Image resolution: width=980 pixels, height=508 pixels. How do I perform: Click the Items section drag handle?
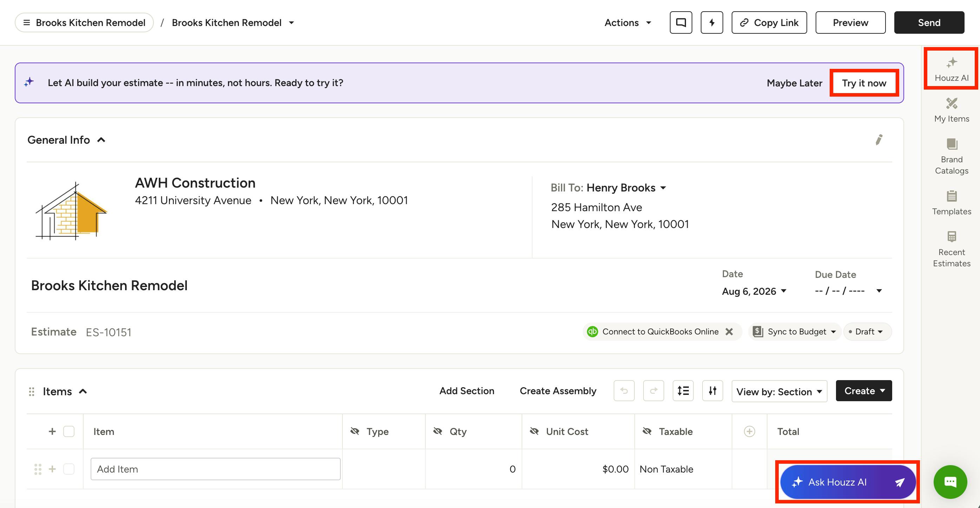click(x=32, y=392)
